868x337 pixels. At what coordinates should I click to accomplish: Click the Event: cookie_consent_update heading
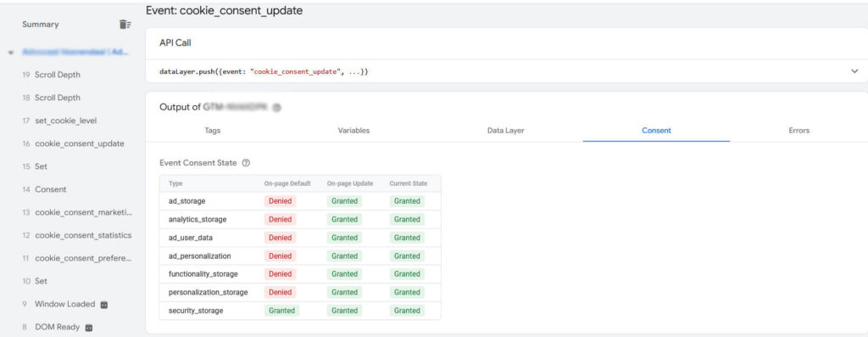point(224,10)
